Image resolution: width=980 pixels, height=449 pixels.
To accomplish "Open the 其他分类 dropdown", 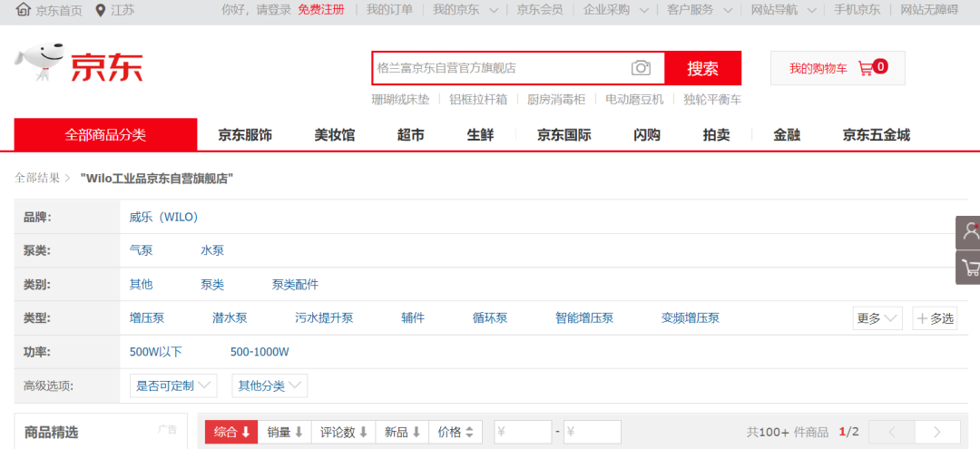I will (269, 386).
